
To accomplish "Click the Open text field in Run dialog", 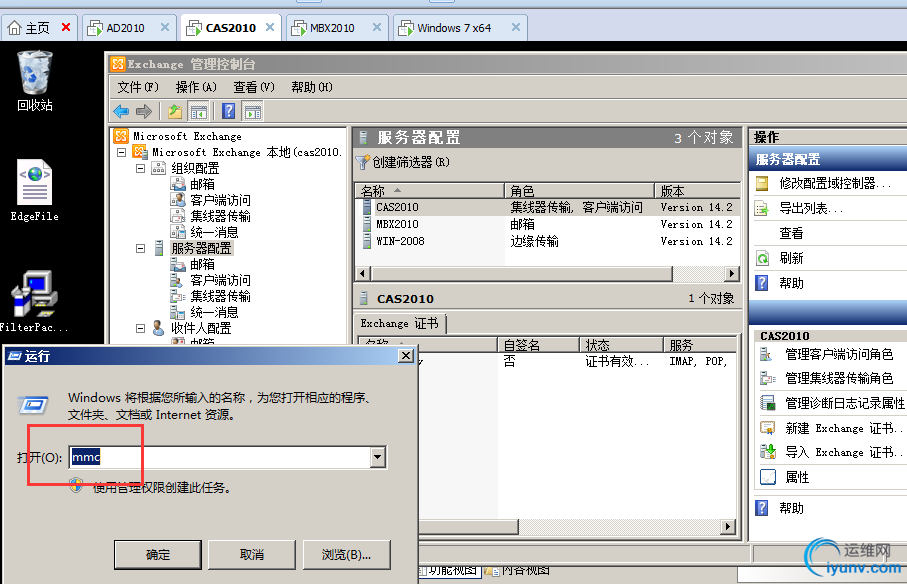I will [220, 457].
